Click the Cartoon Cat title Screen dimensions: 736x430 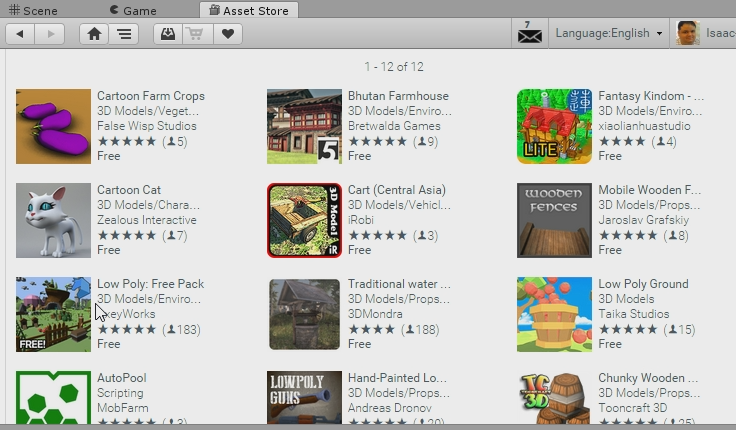[129, 190]
